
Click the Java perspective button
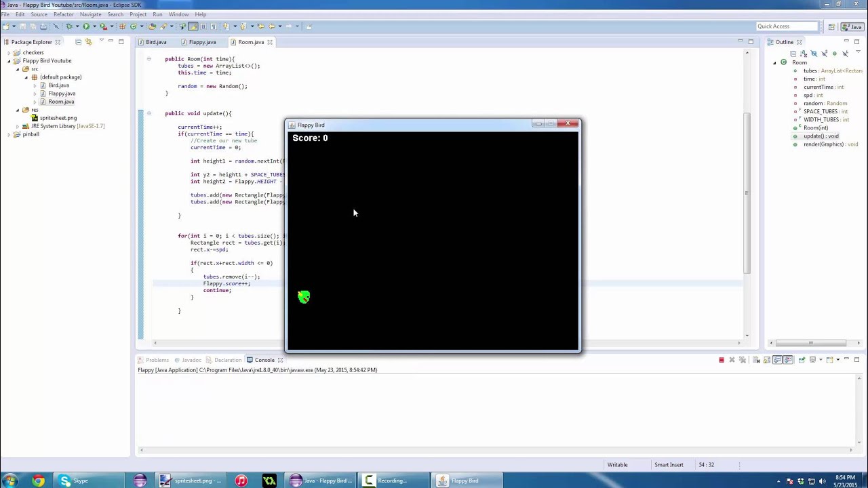click(852, 26)
